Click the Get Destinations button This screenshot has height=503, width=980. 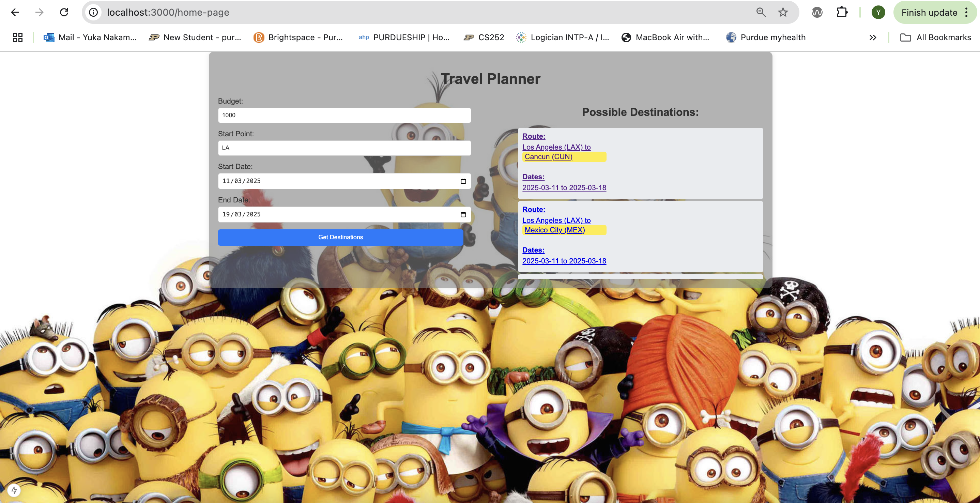tap(340, 237)
